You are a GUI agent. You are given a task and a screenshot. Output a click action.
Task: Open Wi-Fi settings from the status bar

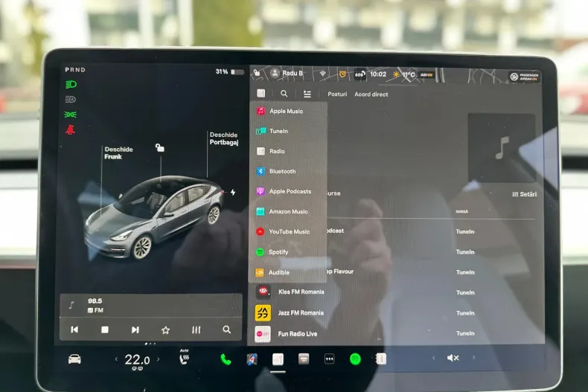(322, 74)
